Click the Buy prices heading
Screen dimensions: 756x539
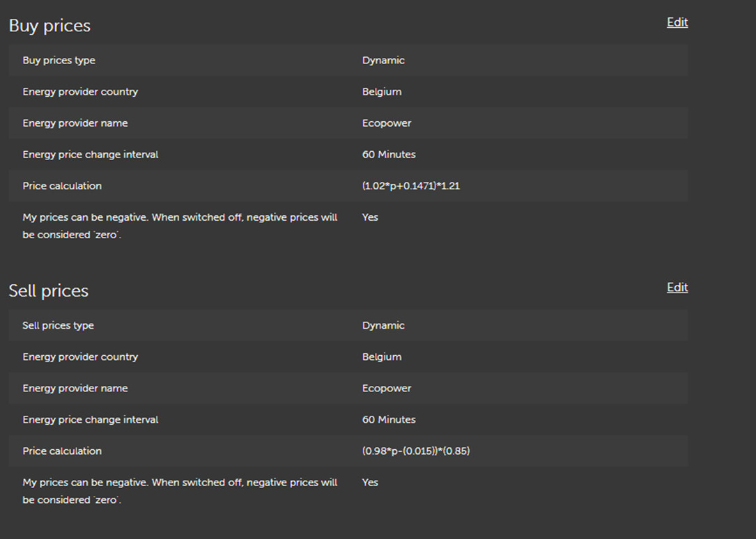tap(49, 26)
